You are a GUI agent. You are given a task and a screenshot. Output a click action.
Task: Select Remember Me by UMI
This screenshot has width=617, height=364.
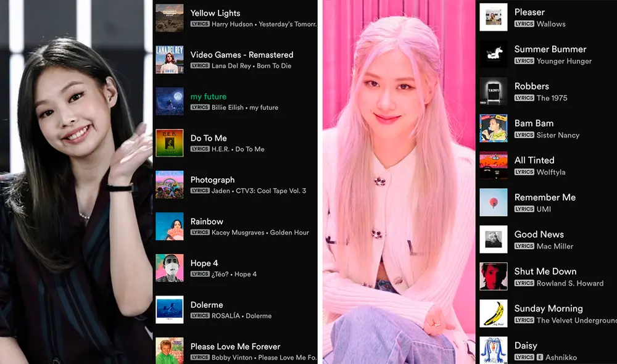(x=545, y=197)
